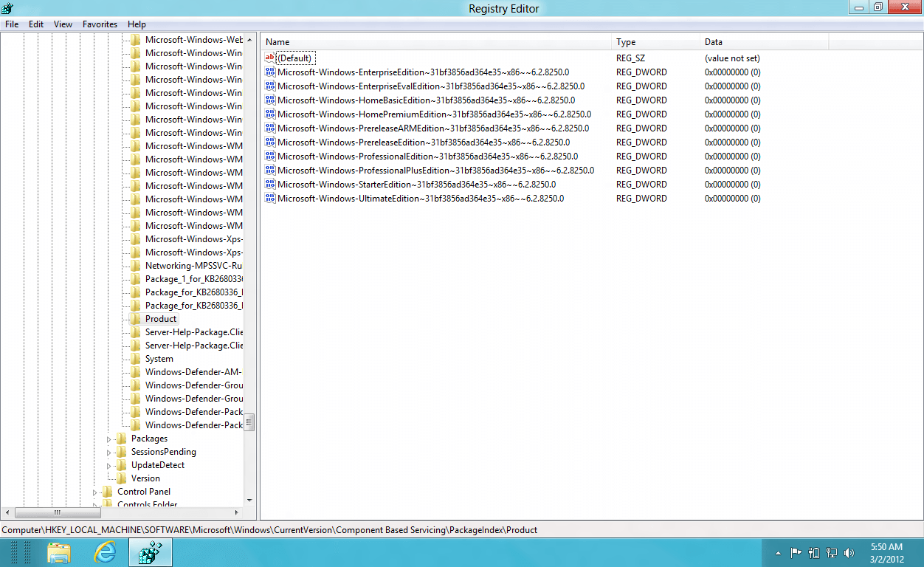Expand the Packages tree node

[x=109, y=439]
